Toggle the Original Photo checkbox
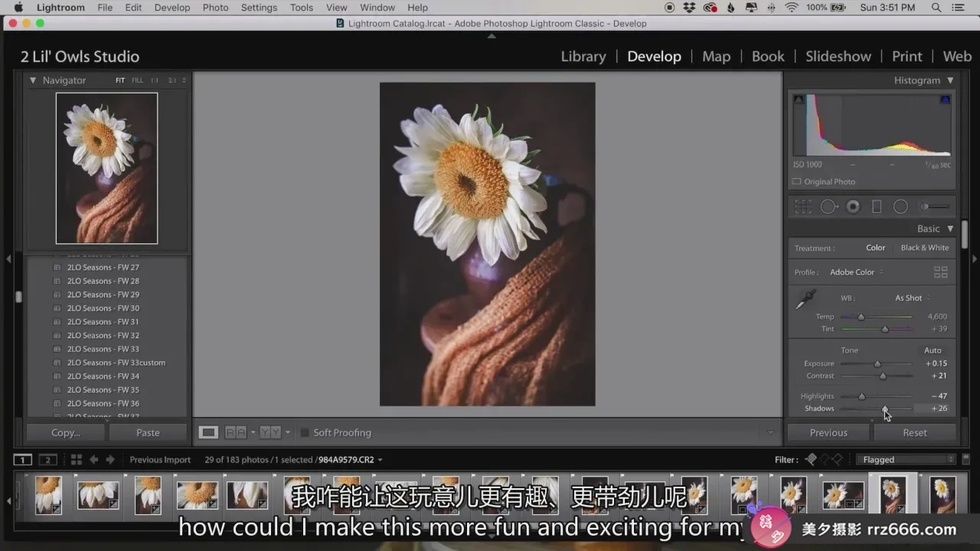Viewport: 980px width, 551px height. coord(797,182)
